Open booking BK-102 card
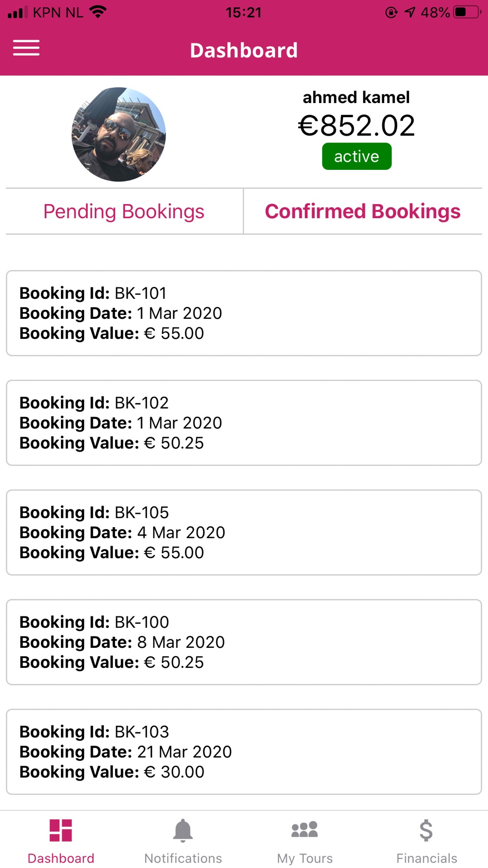The height and width of the screenshot is (868, 488). (x=244, y=423)
